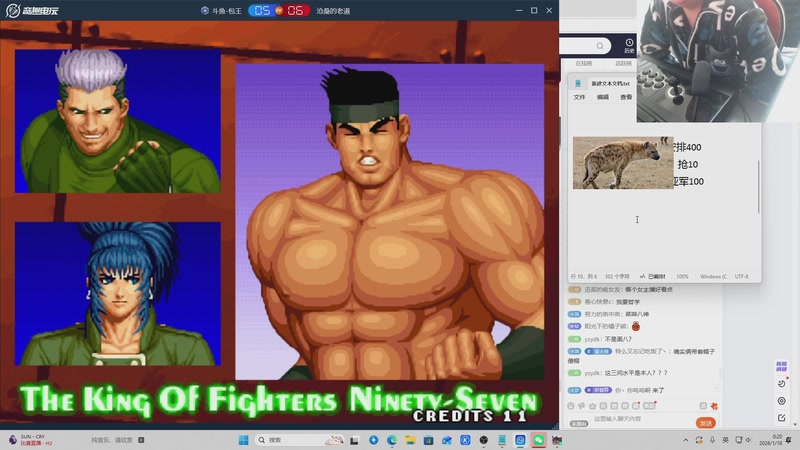Viewport: 800px width, 450px height.
Task: Switch input method via the 英 indicator
Action: (726, 440)
